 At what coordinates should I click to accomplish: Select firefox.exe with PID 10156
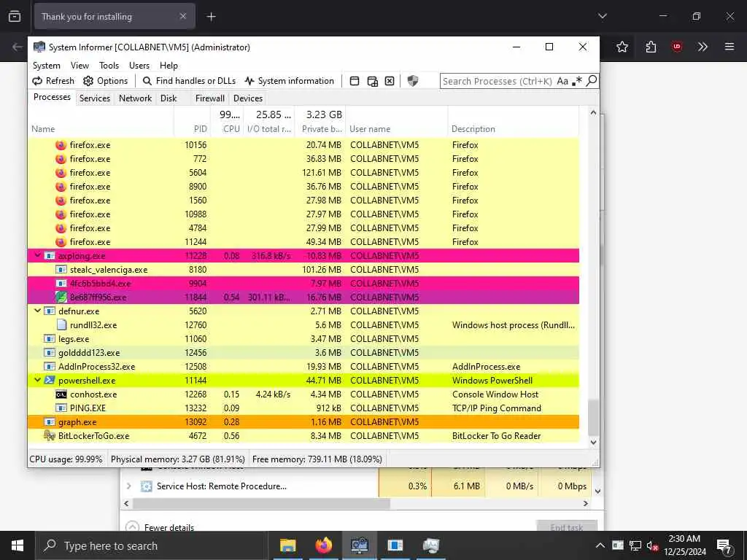click(x=303, y=145)
